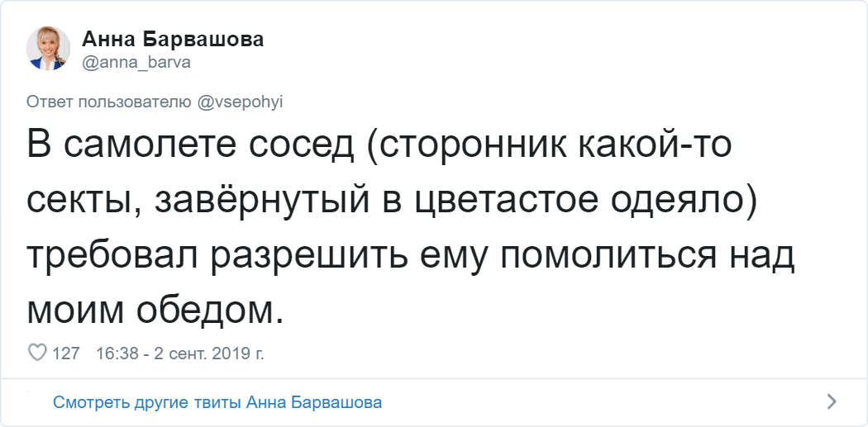Click the right chevron arrow at the bottom
Image resolution: width=868 pixels, height=427 pixels.
(x=832, y=402)
